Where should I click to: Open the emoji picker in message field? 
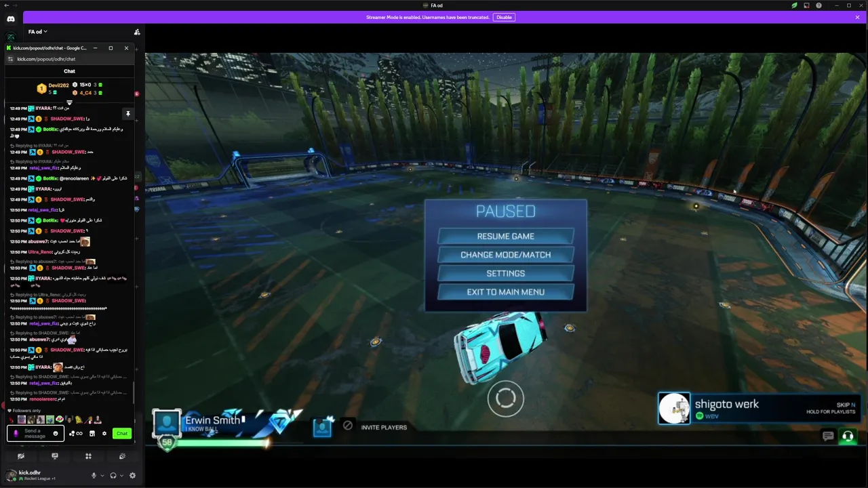pos(56,434)
